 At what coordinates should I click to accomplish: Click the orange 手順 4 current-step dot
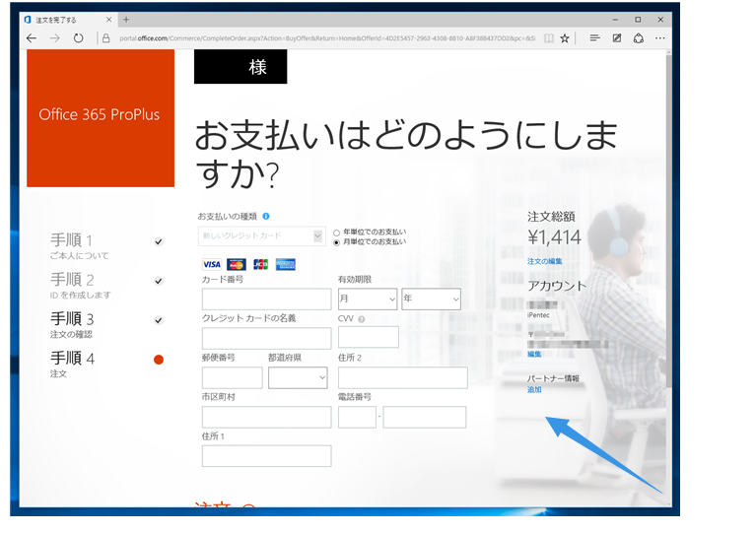click(x=159, y=360)
